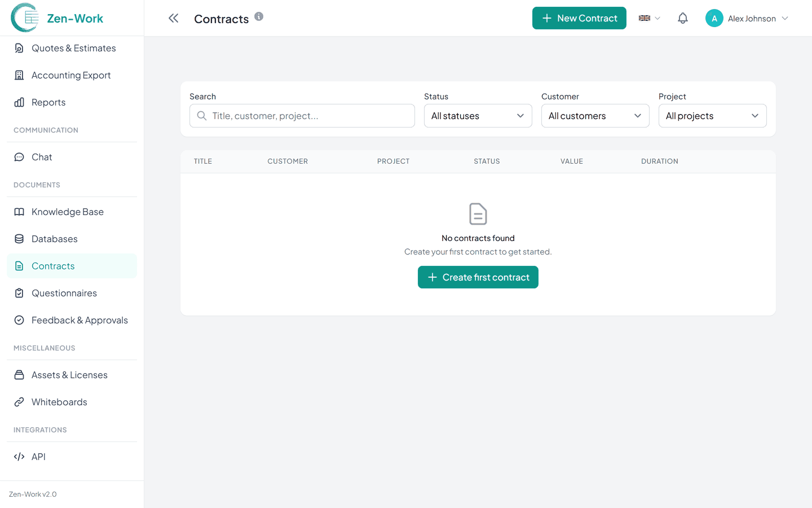This screenshot has height=508, width=812.
Task: Collapse the sidebar with double-chevron icon
Action: (173, 18)
